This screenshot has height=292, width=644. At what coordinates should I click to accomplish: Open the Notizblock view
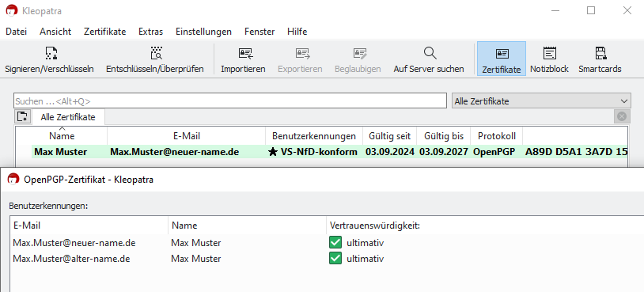click(549, 59)
